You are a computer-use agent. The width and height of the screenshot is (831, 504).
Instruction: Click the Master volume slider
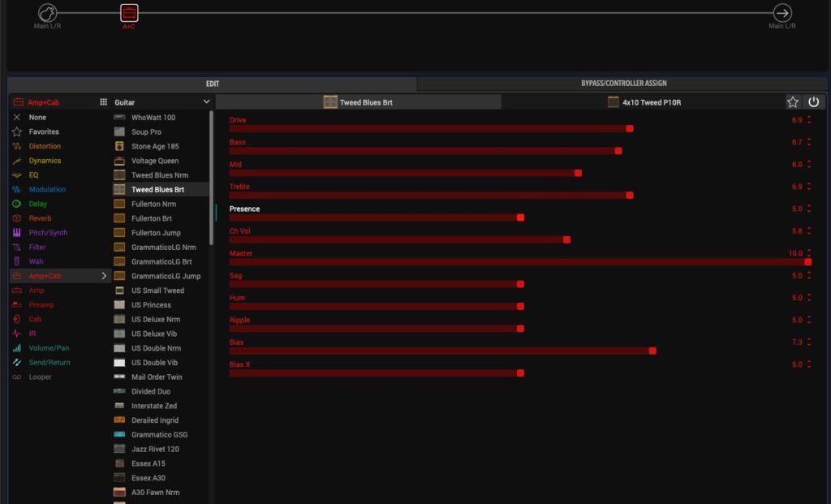(x=519, y=262)
